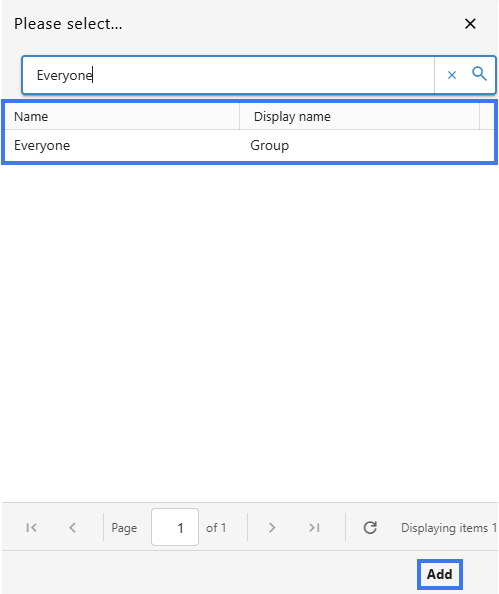Run search with the magnifier icon
The width and height of the screenshot is (499, 594).
tap(479, 74)
